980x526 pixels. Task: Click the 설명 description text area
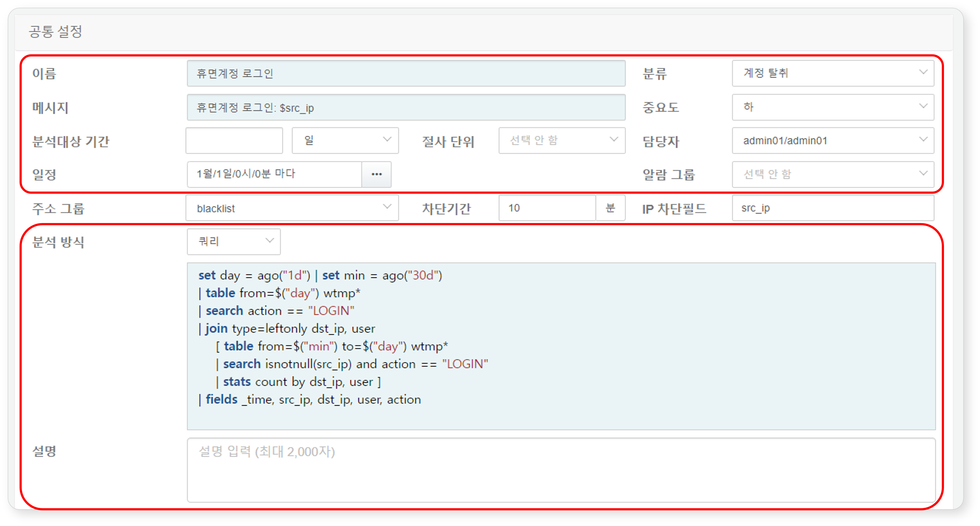561,470
